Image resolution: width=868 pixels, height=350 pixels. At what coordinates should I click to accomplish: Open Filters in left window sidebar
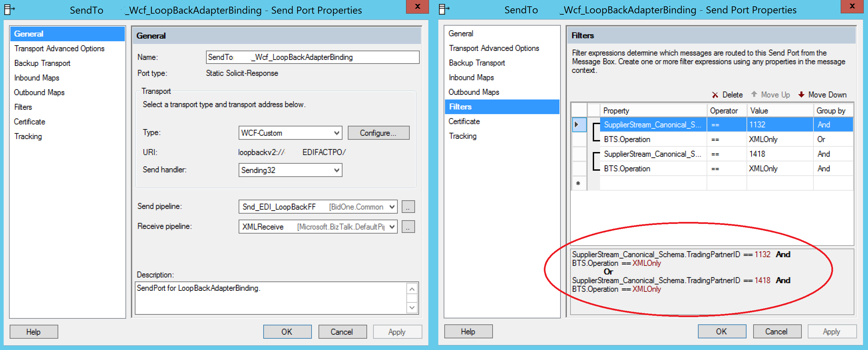[23, 107]
